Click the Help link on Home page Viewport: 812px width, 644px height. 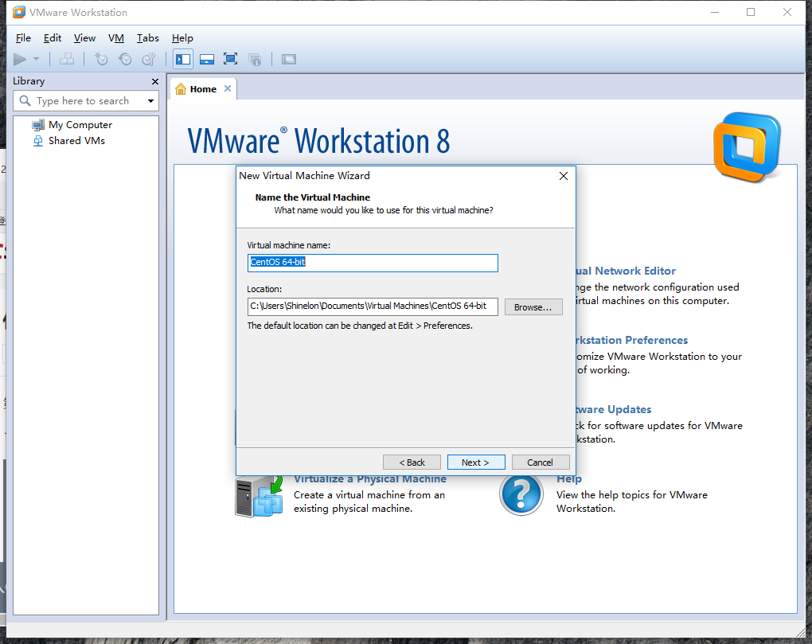click(569, 479)
